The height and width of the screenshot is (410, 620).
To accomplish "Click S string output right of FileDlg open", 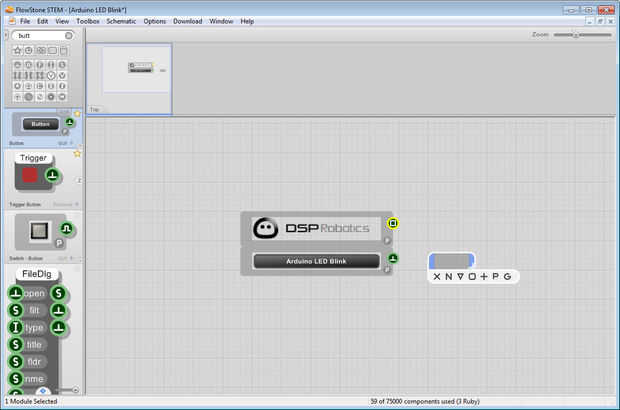I will click(x=59, y=293).
